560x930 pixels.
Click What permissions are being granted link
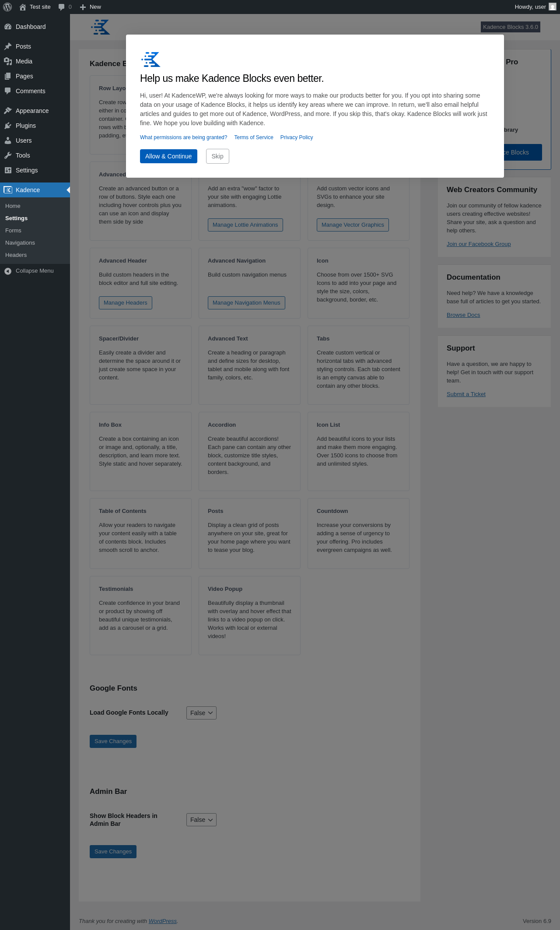point(183,137)
